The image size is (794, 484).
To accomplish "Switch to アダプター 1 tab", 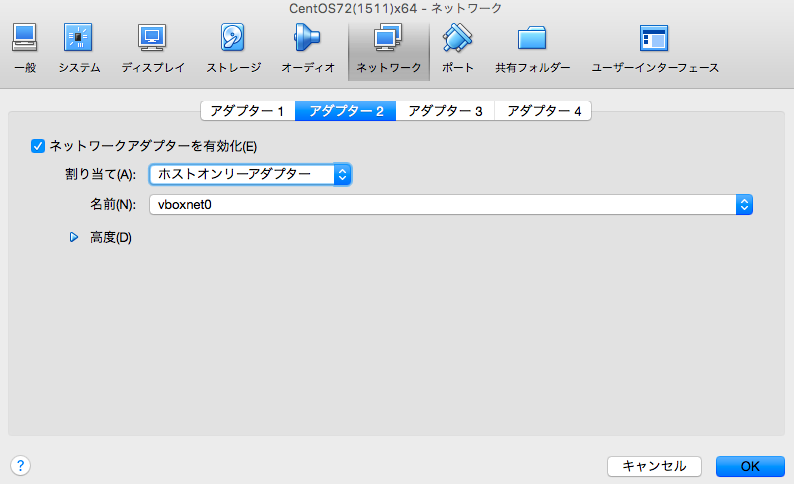I will tap(248, 111).
